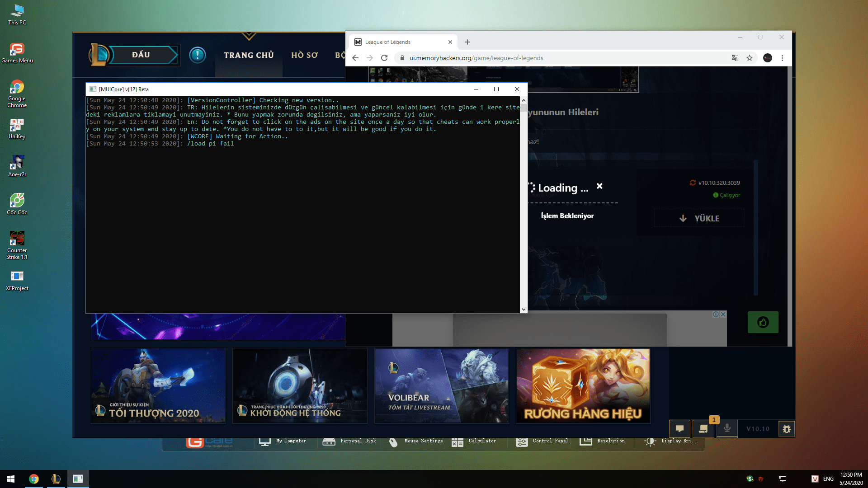
Task: Toggle the League client microphone
Action: click(x=727, y=429)
